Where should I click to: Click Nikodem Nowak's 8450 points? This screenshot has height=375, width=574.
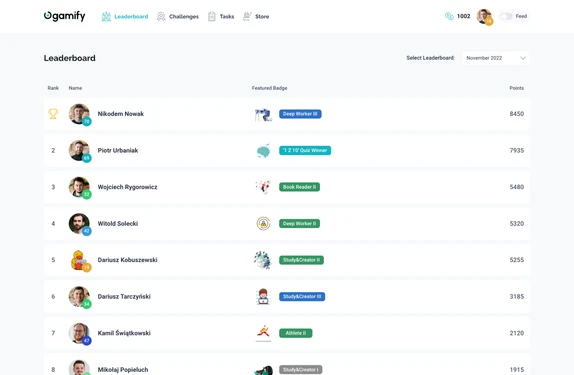[517, 114]
